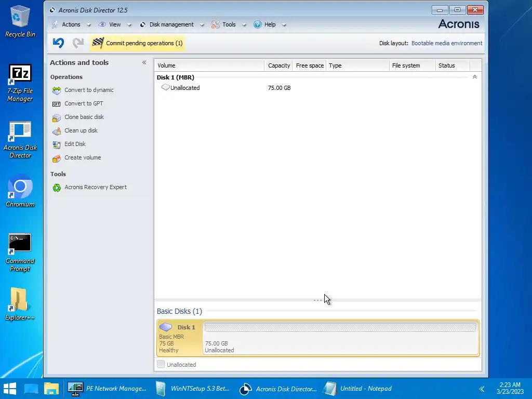Open the Tools menu

229,24
